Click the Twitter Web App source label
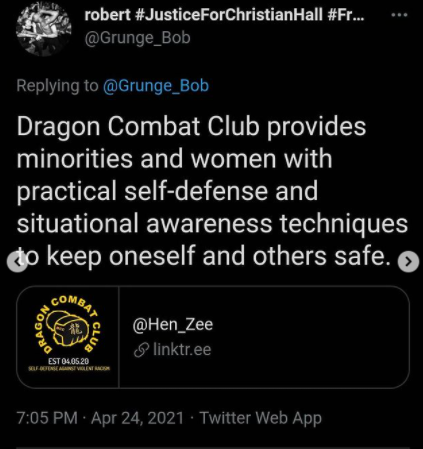This screenshot has width=423, height=449. point(261,418)
